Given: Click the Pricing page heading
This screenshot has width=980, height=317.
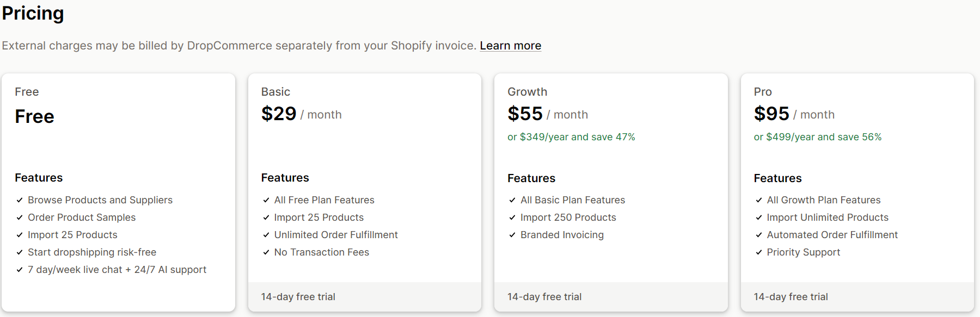Looking at the screenshot, I should pos(33,13).
